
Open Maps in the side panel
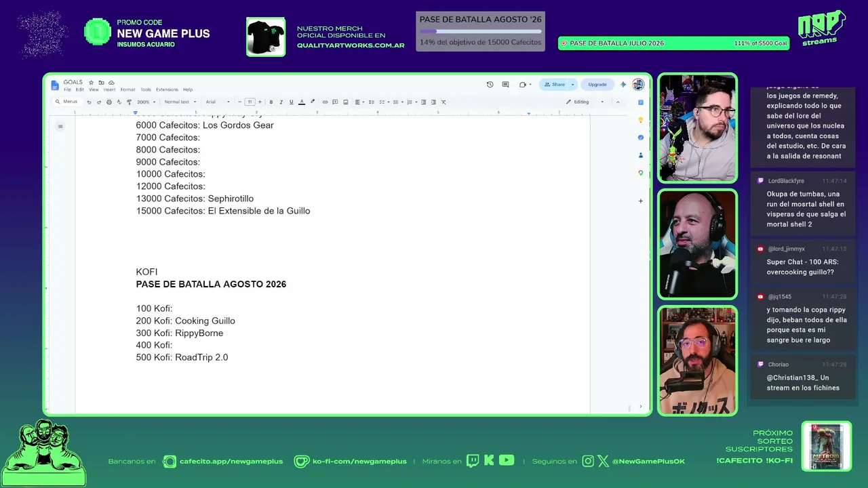click(641, 173)
